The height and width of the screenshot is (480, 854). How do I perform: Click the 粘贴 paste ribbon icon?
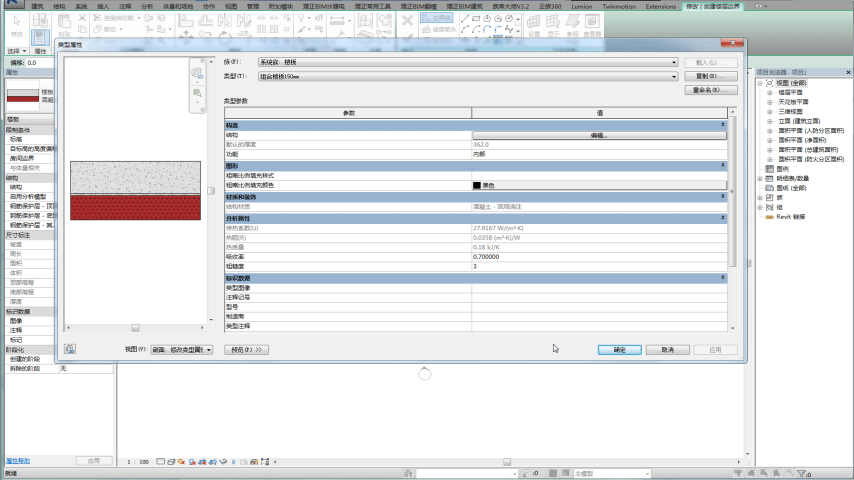pyautogui.click(x=64, y=22)
